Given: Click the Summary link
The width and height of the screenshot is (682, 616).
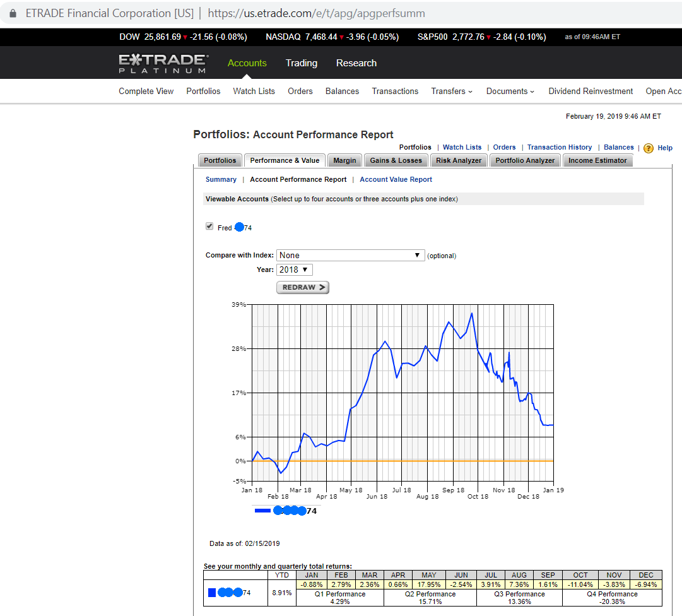Looking at the screenshot, I should tap(221, 179).
